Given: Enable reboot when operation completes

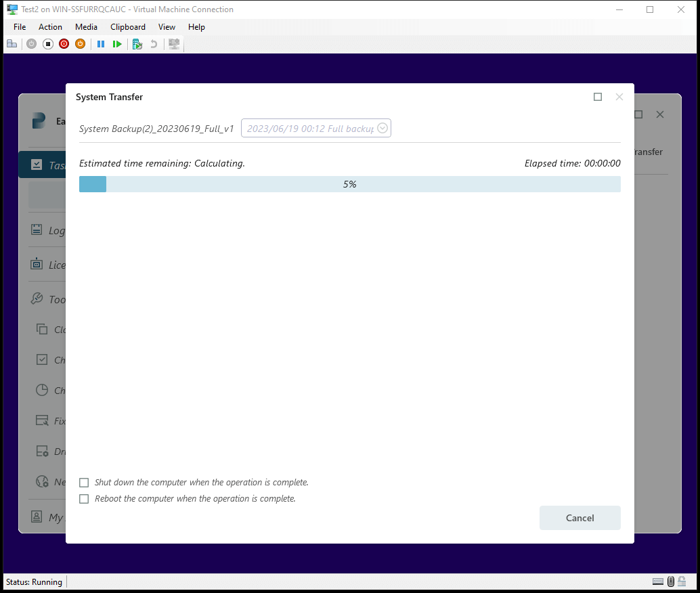Looking at the screenshot, I should pos(84,499).
